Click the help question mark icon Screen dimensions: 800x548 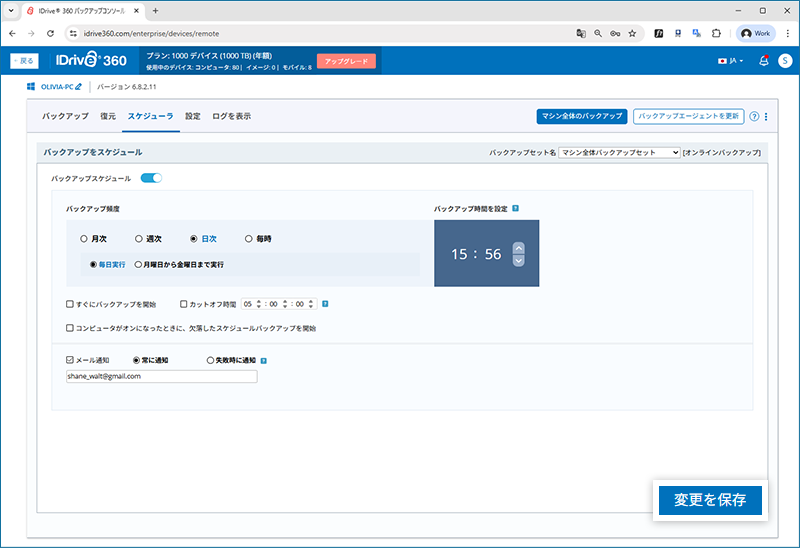pos(754,116)
